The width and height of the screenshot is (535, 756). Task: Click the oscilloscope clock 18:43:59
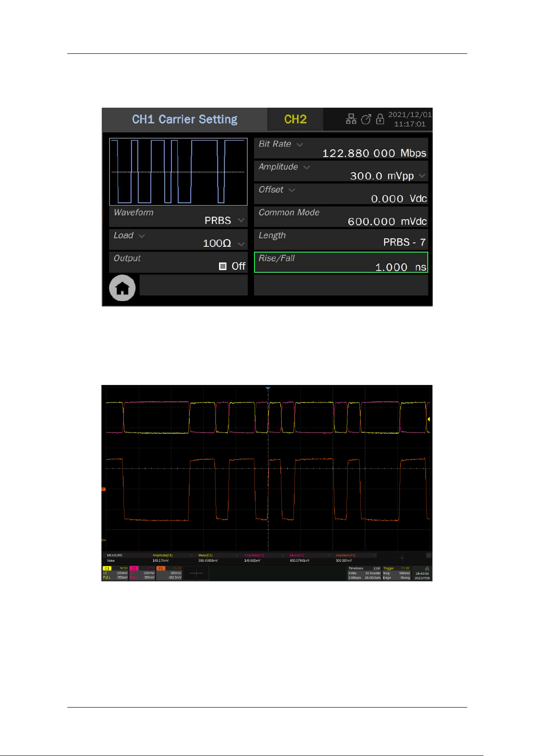422,573
